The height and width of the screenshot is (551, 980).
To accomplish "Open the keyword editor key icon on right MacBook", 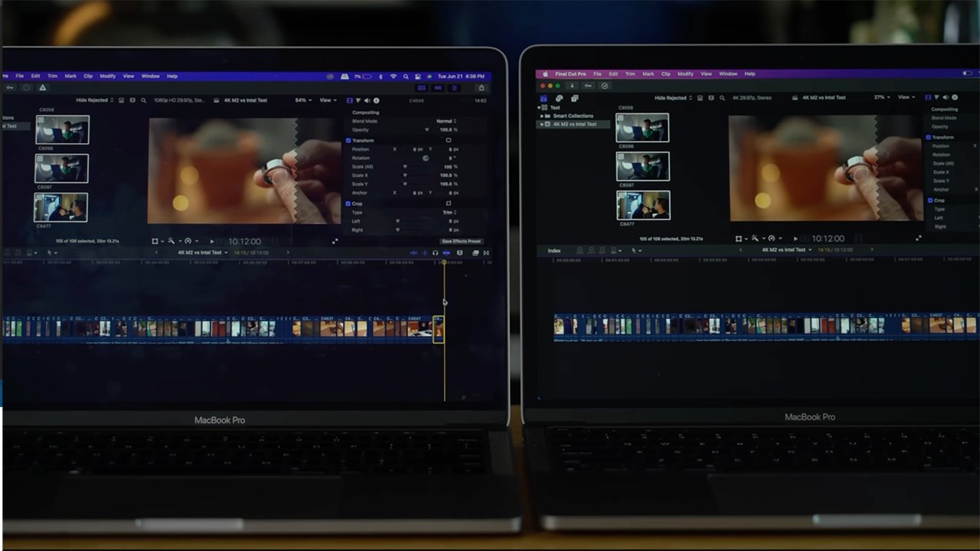I will [588, 86].
